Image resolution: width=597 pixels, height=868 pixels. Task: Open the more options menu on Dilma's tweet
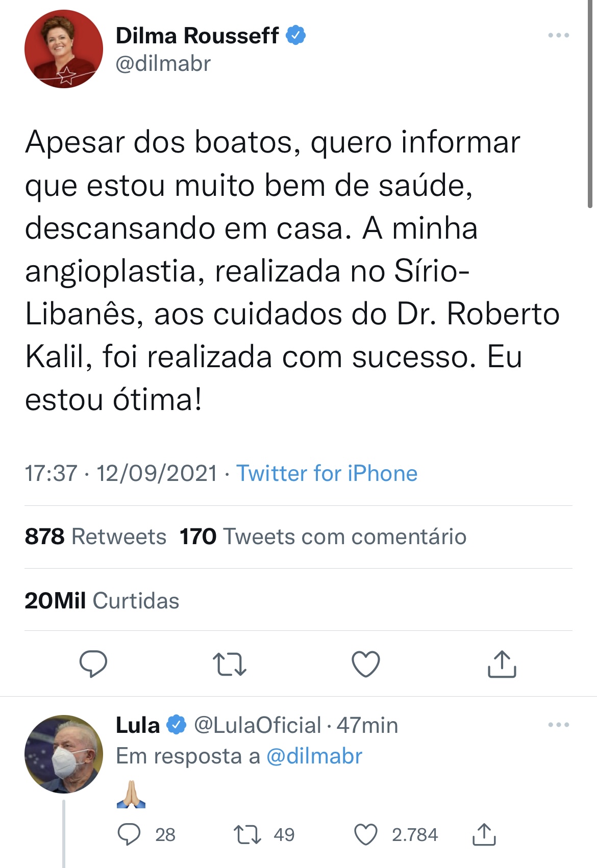pos(559,35)
